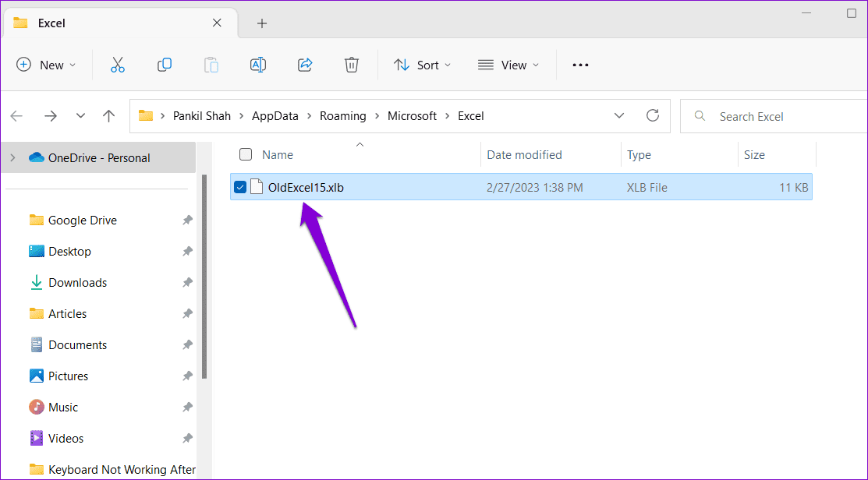Open the View dropdown

click(508, 65)
